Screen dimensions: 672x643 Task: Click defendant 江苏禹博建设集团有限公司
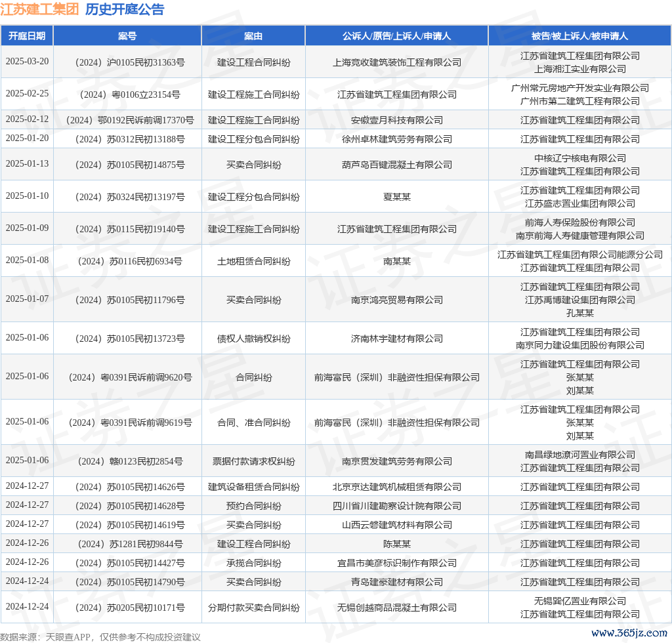(x=580, y=300)
